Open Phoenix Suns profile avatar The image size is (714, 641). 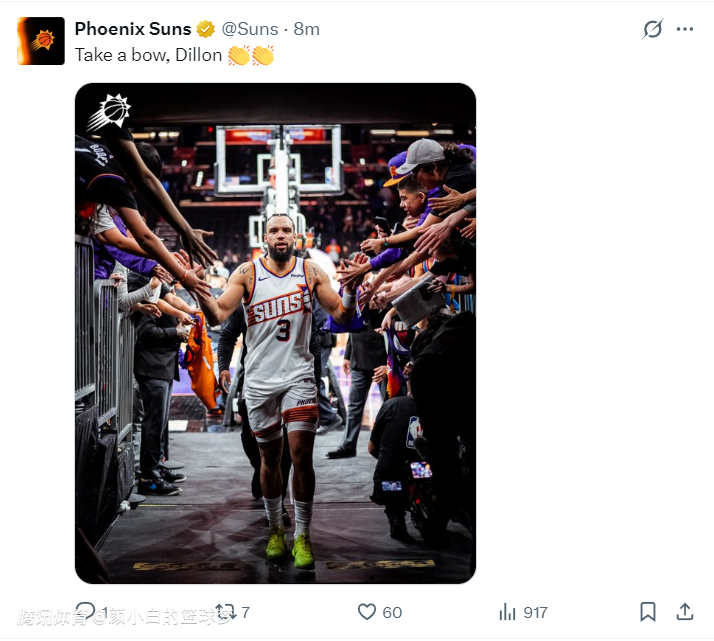[41, 41]
